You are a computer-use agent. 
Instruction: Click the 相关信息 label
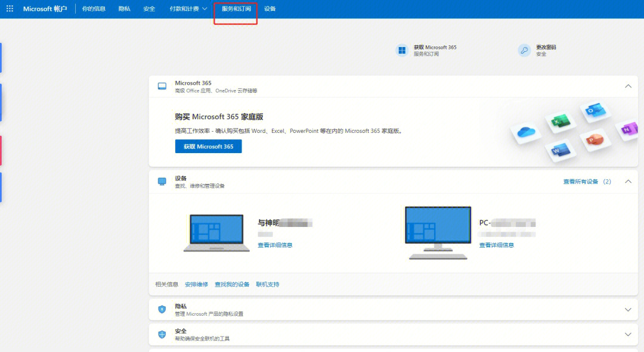point(167,284)
